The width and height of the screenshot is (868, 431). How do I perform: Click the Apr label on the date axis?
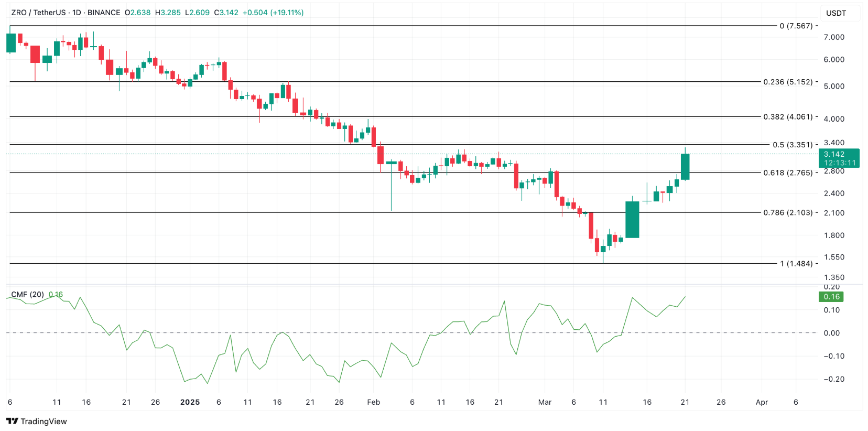[x=762, y=402]
